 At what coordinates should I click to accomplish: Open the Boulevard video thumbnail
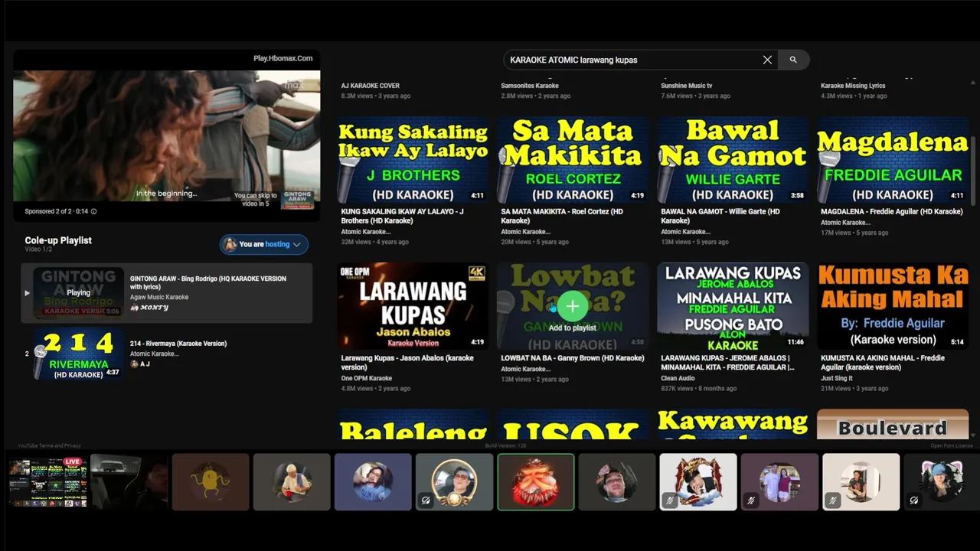pos(893,425)
